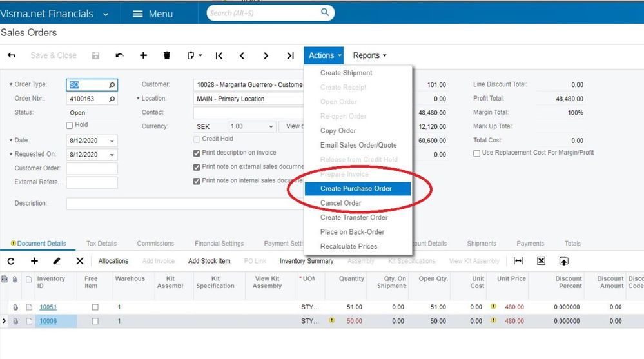The height and width of the screenshot is (359, 644).
Task: Uncheck Print description on invoice
Action: (197, 153)
